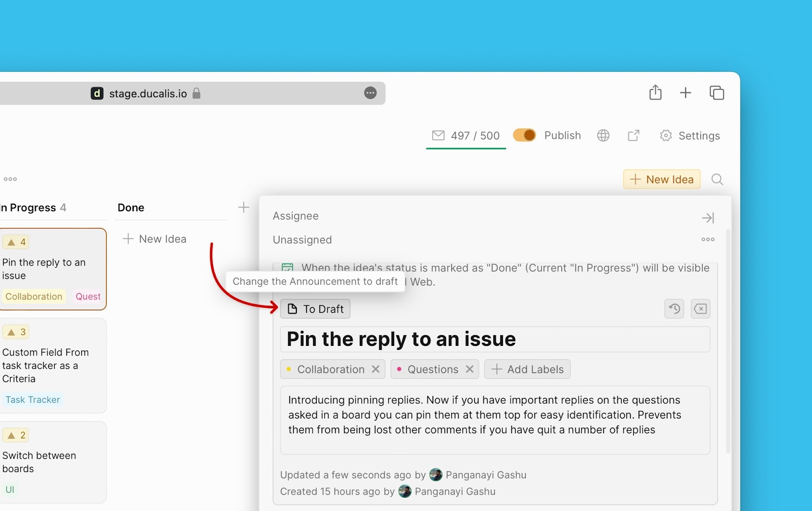The height and width of the screenshot is (511, 812).
Task: Open the idea panel three-dot menu
Action: pyautogui.click(x=707, y=239)
